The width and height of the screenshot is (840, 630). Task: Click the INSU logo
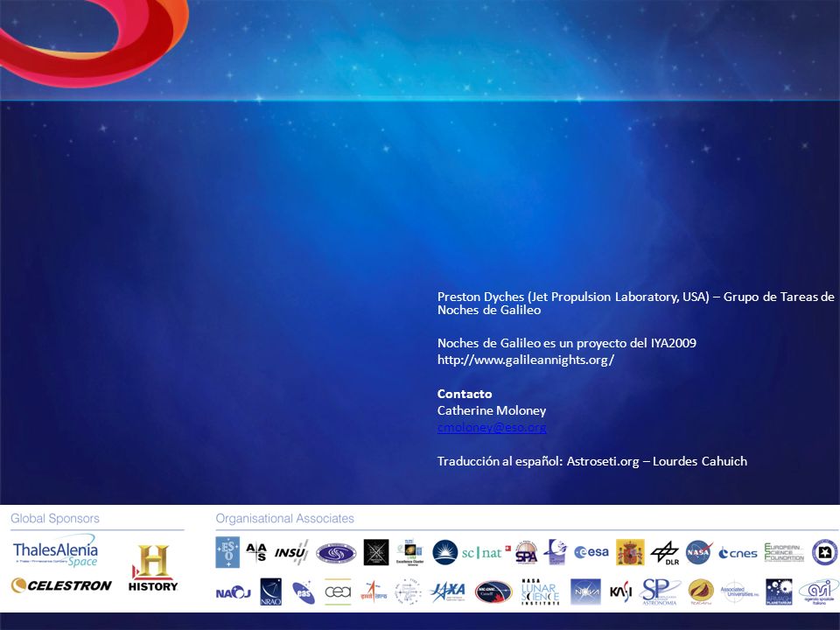pos(291,552)
